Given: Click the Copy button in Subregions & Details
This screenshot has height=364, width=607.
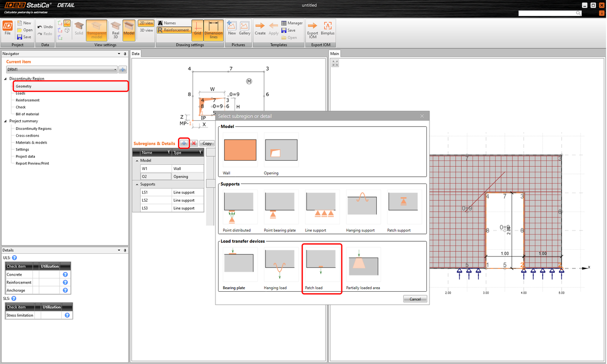Looking at the screenshot, I should [206, 143].
